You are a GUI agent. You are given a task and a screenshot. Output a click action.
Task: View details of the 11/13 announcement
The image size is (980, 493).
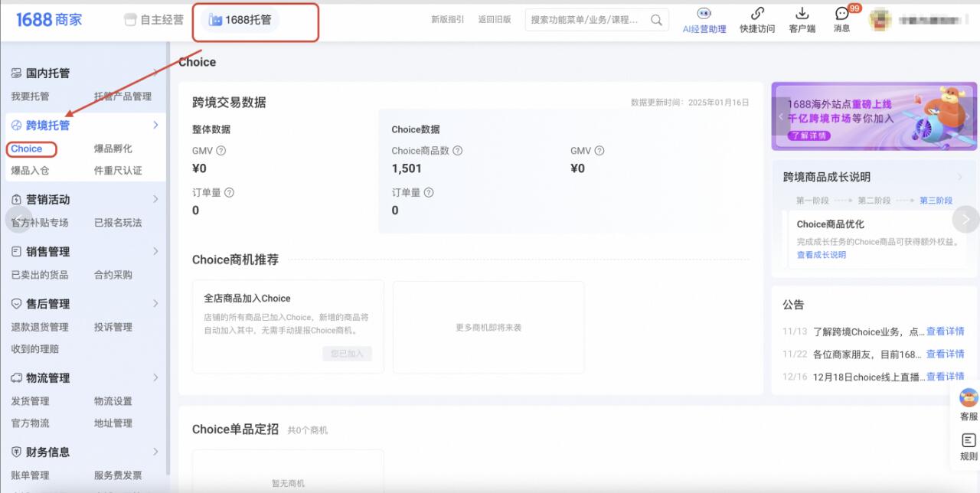click(946, 331)
